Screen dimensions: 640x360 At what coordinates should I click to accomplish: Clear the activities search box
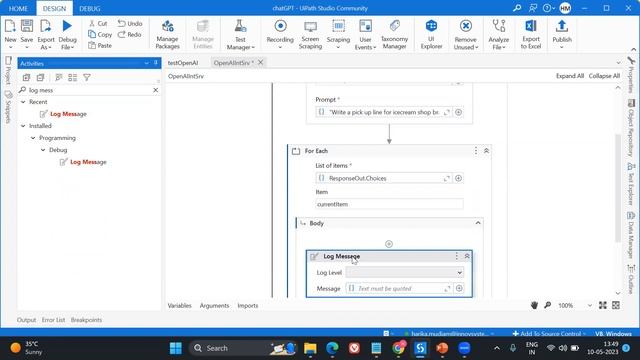156,90
